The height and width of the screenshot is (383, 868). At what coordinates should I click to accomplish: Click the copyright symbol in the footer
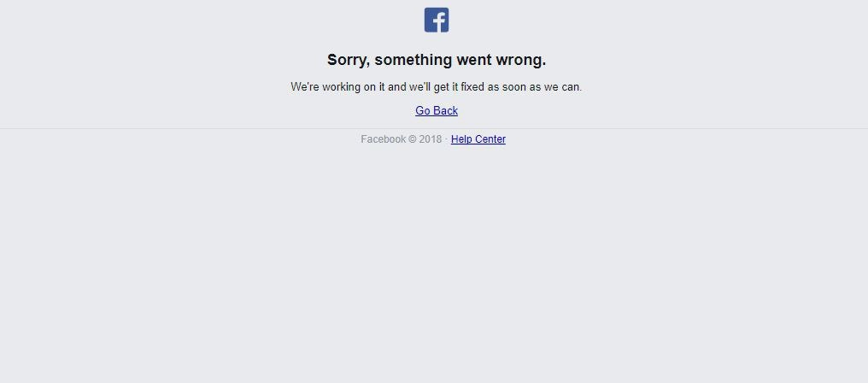tap(413, 139)
